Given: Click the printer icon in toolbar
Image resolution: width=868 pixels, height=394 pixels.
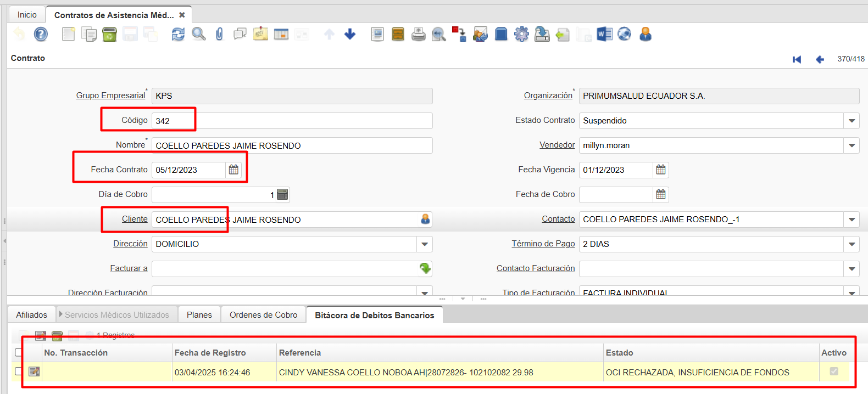Looking at the screenshot, I should pos(418,35).
